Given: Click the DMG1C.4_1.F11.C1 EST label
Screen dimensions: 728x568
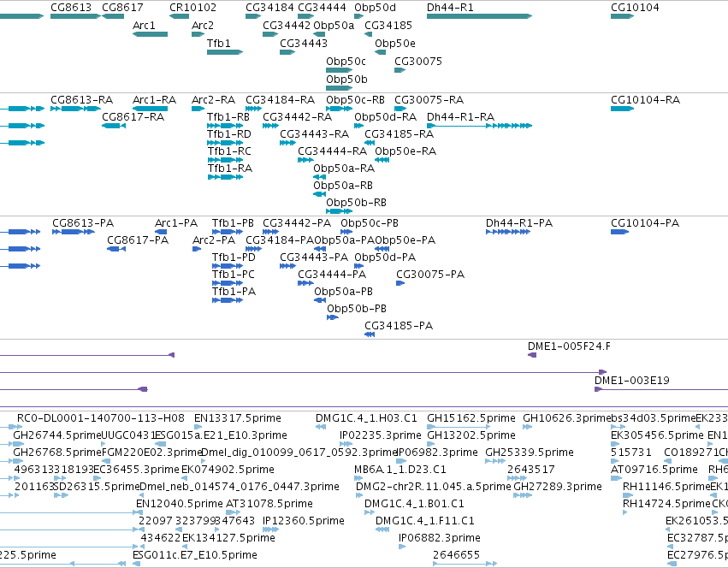Looking at the screenshot, I should click(425, 522).
